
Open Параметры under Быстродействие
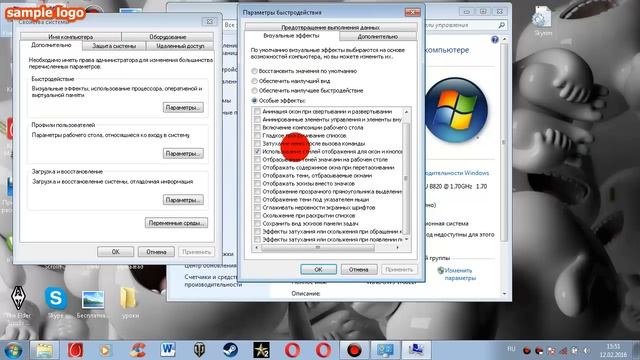tap(183, 107)
